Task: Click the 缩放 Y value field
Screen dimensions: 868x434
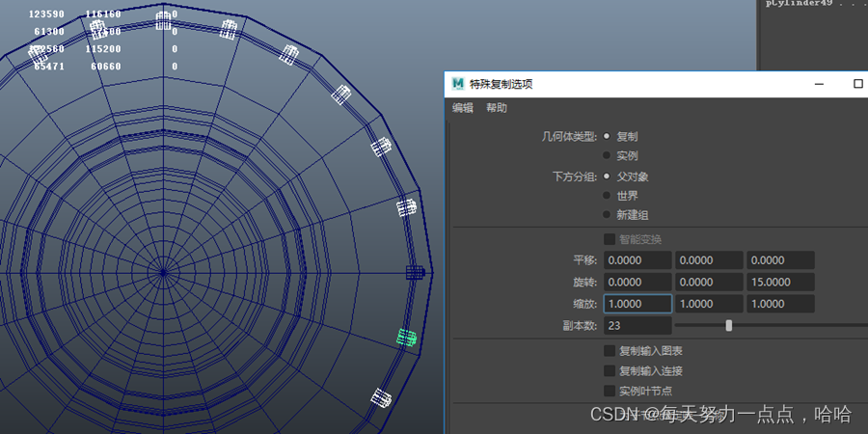Action: (x=709, y=304)
